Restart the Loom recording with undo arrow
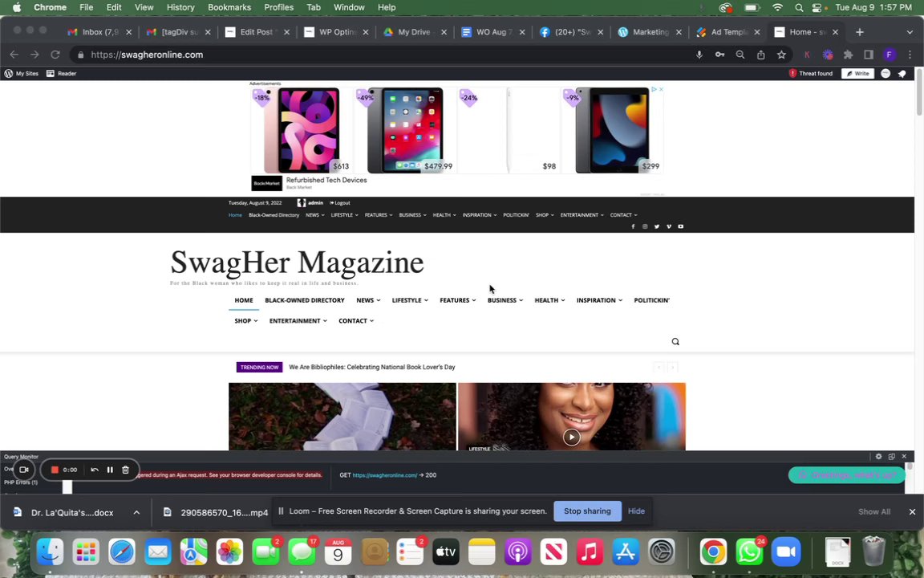The image size is (924, 578). (x=95, y=470)
